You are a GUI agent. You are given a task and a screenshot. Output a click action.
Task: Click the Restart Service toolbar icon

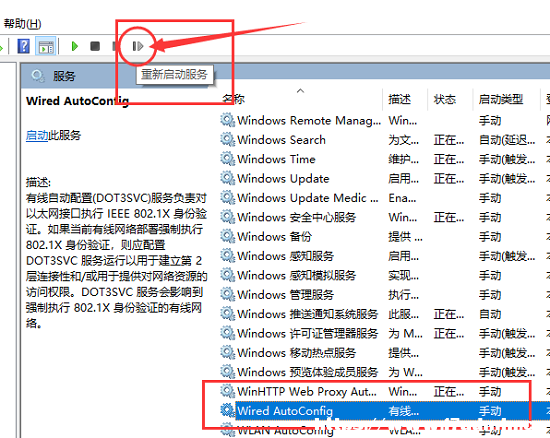click(x=138, y=46)
